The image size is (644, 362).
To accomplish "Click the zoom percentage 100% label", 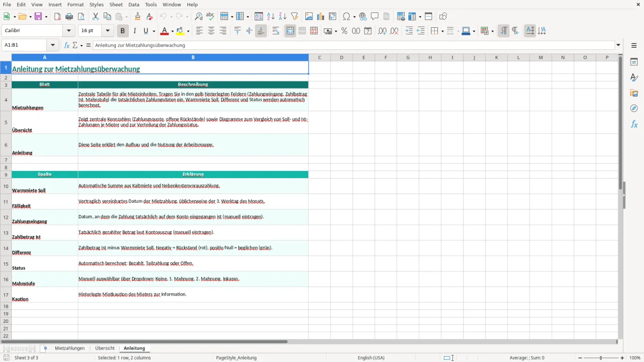I will (635, 358).
